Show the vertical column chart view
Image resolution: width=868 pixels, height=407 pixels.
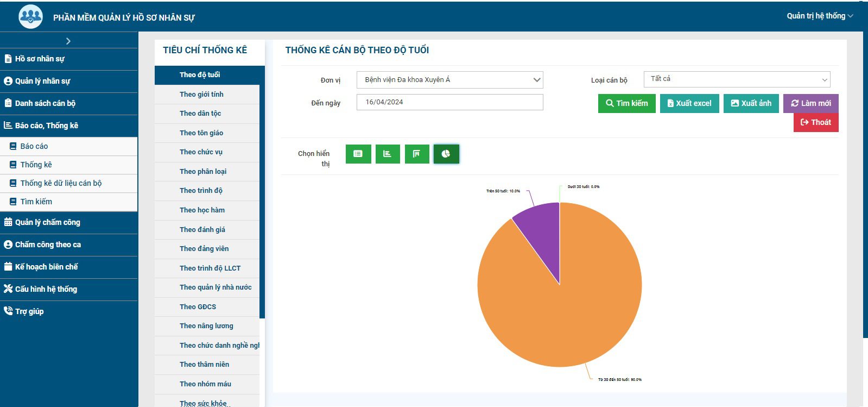click(x=417, y=154)
